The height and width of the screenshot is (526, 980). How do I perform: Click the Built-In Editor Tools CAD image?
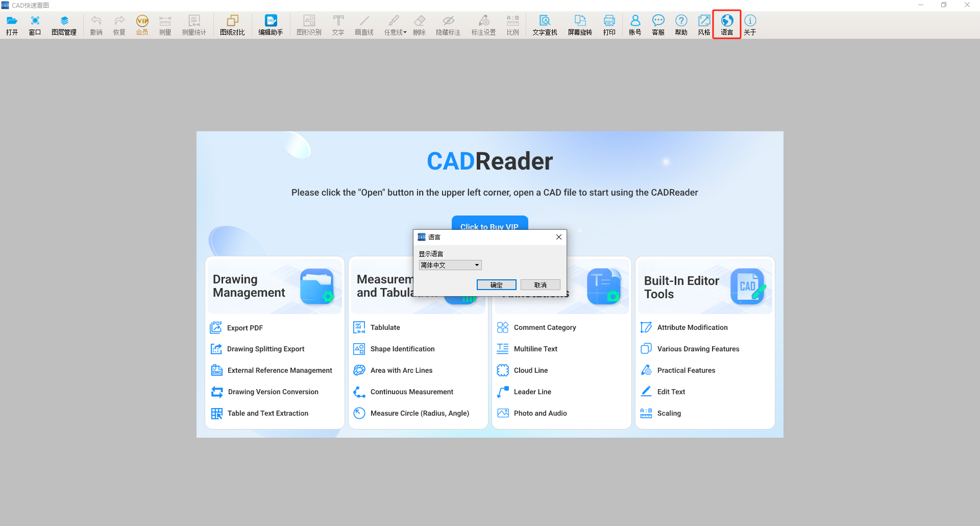[748, 286]
